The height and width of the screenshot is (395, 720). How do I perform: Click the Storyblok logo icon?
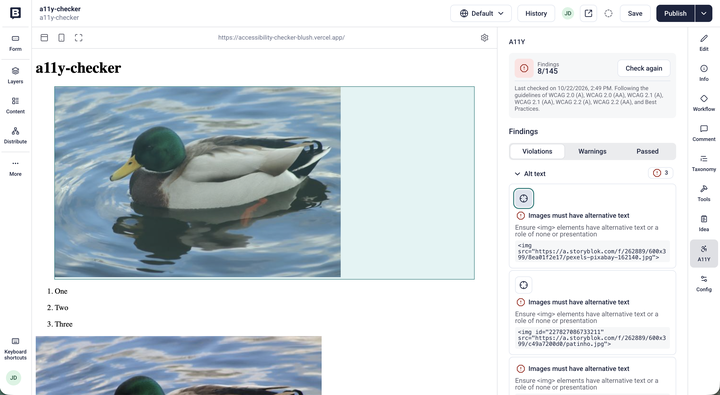click(x=15, y=13)
